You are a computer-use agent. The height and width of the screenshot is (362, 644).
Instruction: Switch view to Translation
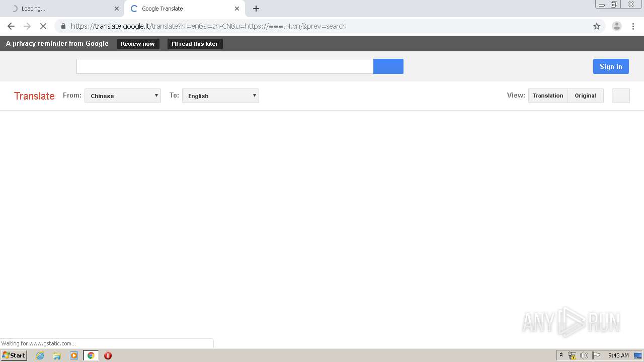548,96
